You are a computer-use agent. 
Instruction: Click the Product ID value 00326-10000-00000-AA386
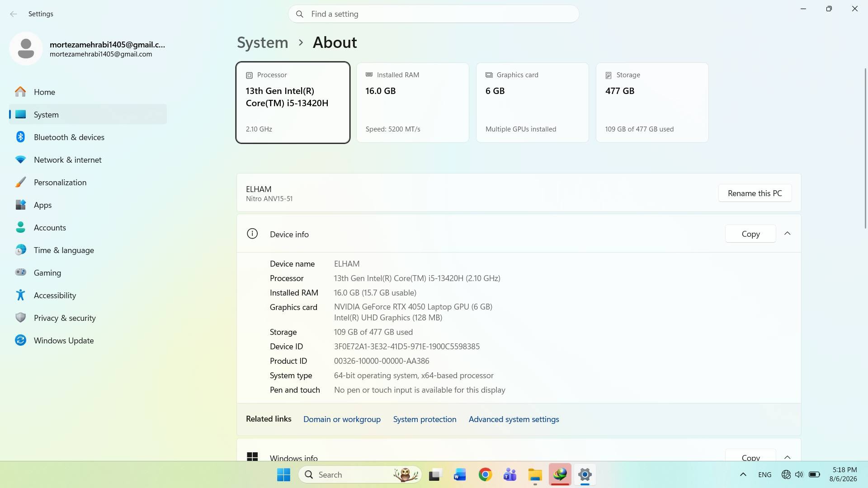pos(381,361)
